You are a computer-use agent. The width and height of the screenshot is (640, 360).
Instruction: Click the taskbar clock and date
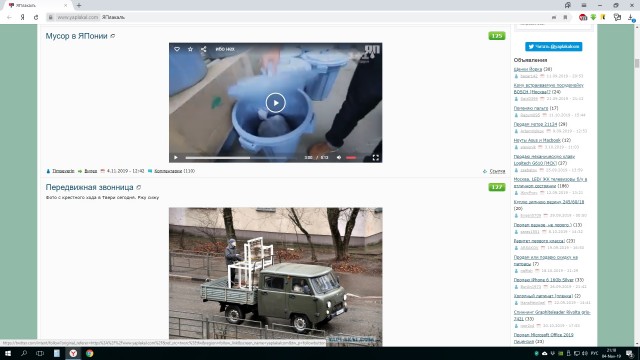click(611, 353)
